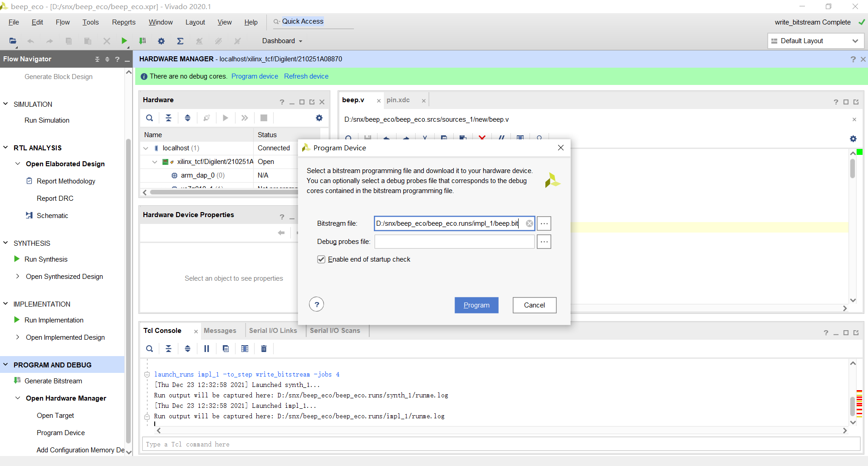The image size is (868, 466).
Task: Clear the Bitstream file field
Action: tap(529, 223)
